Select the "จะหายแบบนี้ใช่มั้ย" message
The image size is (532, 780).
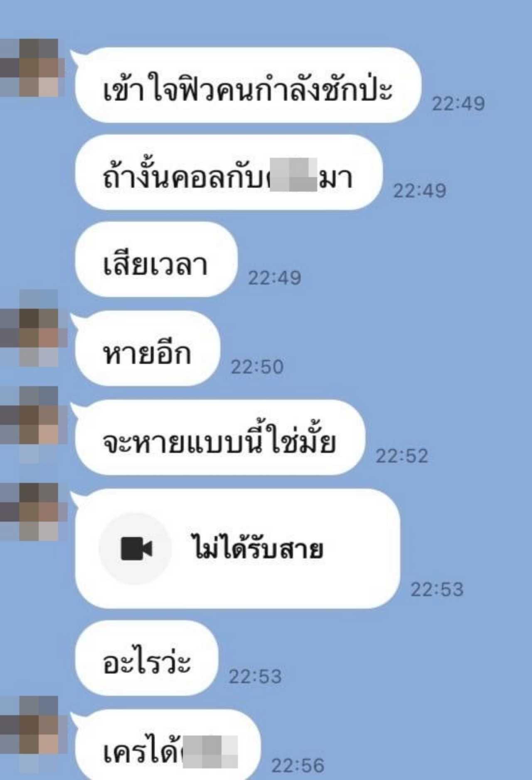(x=220, y=438)
